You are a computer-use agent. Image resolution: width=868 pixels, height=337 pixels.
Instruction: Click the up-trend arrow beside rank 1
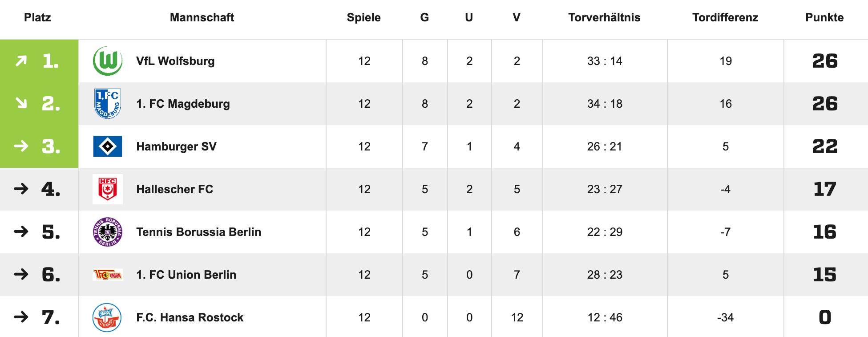[21, 61]
